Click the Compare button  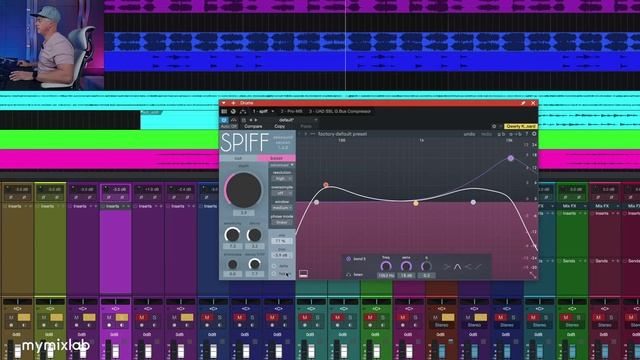253,127
